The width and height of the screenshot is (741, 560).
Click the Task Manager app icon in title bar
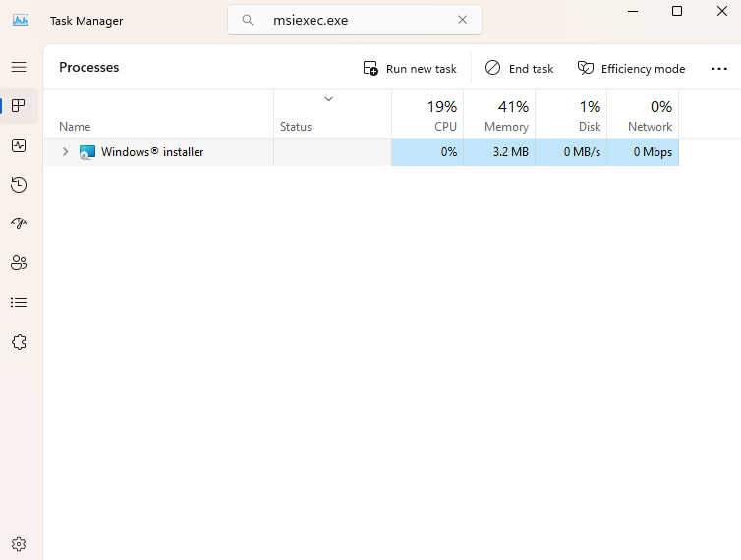(x=21, y=21)
